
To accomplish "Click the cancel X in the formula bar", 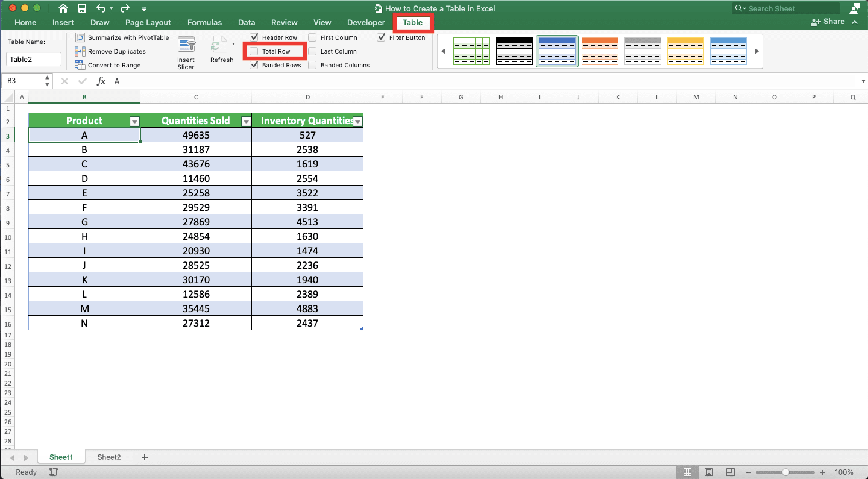I will click(65, 81).
